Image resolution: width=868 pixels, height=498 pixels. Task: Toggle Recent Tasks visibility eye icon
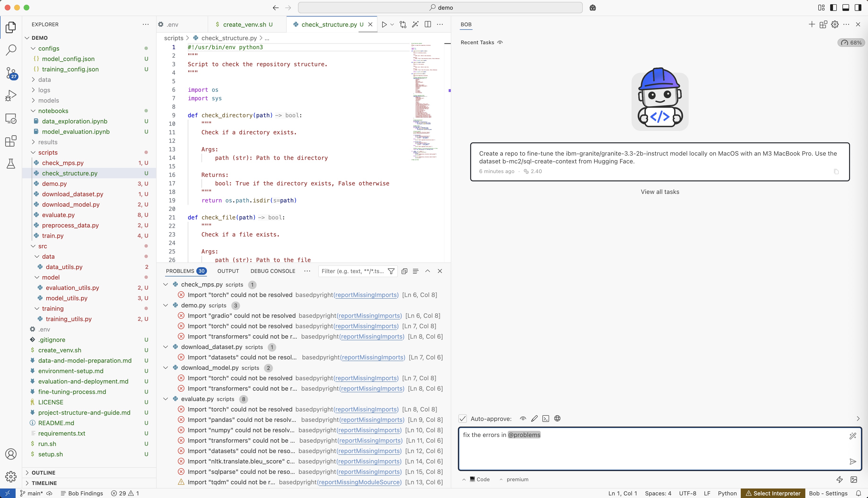[x=500, y=42]
